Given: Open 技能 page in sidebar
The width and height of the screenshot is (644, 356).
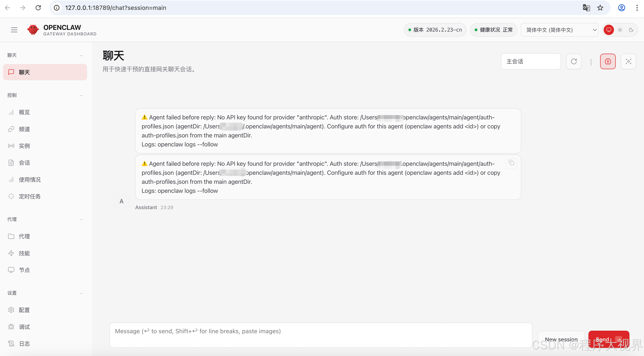Looking at the screenshot, I should (24, 253).
